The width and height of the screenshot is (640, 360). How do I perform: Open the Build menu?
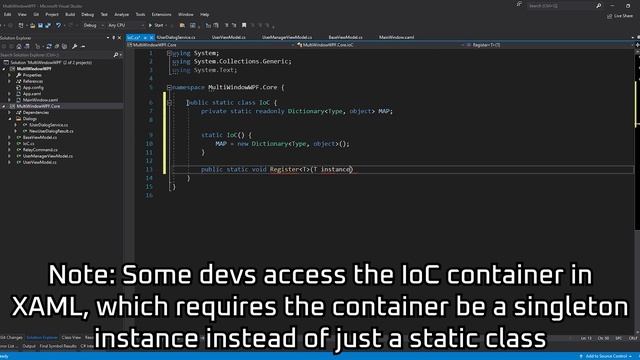pyautogui.click(x=70, y=14)
